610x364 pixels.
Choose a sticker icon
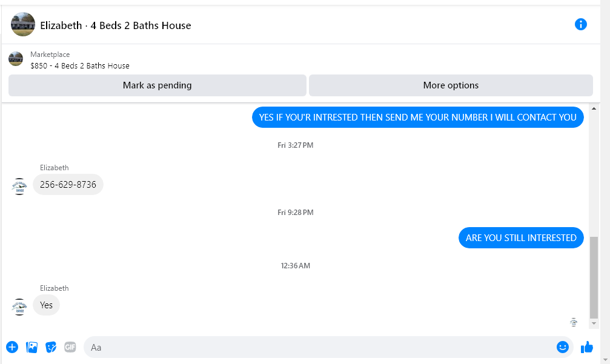pyautogui.click(x=51, y=347)
